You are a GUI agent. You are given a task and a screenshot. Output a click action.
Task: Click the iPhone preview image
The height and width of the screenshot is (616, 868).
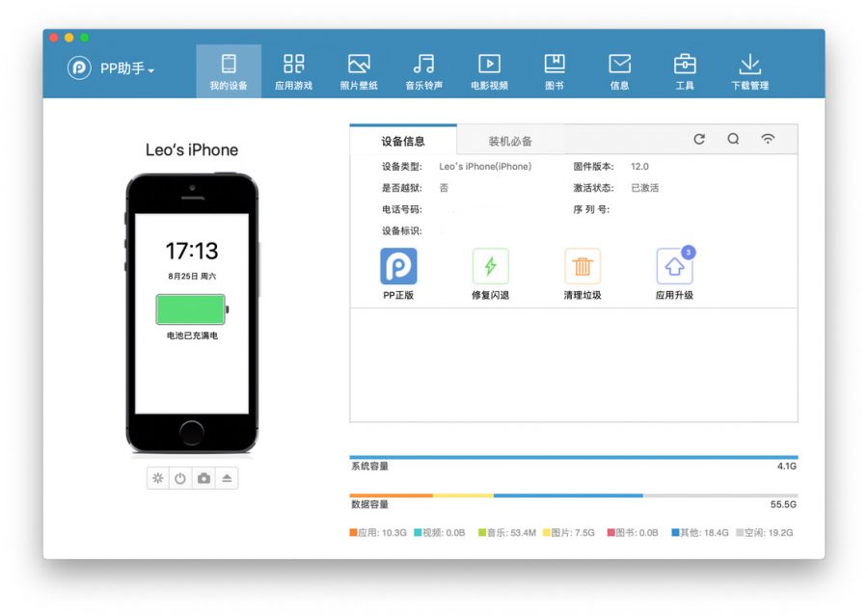tap(192, 313)
